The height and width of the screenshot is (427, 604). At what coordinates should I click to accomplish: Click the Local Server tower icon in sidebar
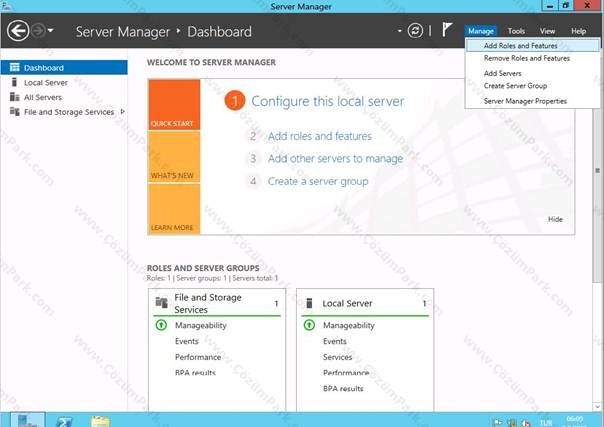click(x=15, y=82)
